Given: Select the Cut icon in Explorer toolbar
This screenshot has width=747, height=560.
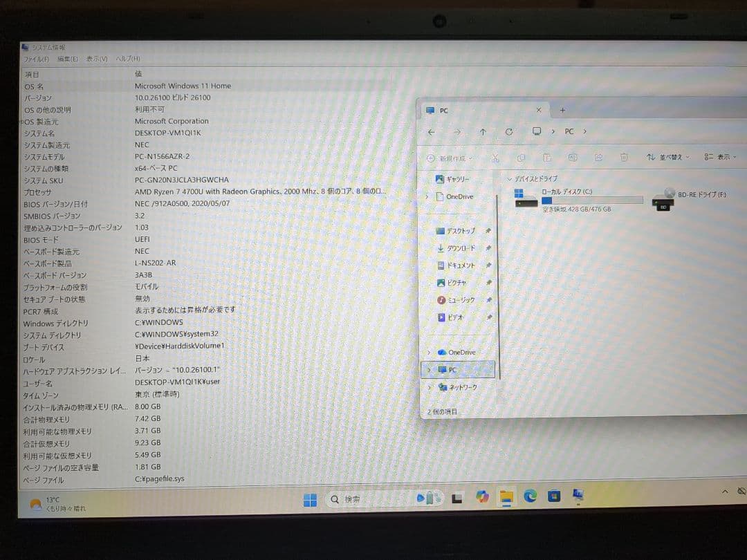Looking at the screenshot, I should pos(495,157).
